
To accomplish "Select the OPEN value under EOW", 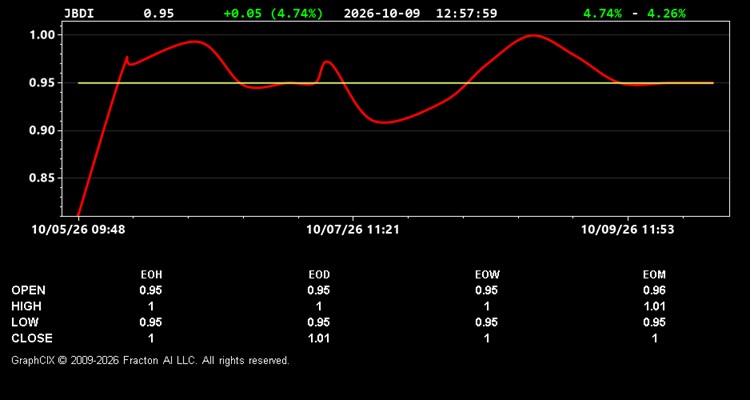I will pos(486,290).
